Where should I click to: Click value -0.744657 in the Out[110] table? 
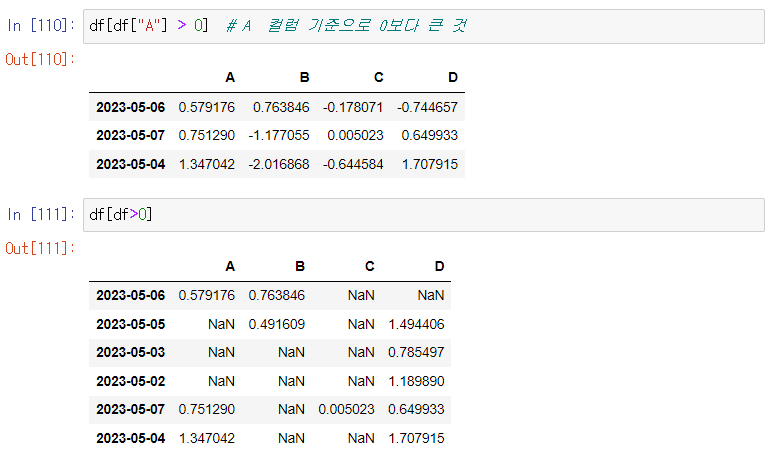(x=427, y=107)
